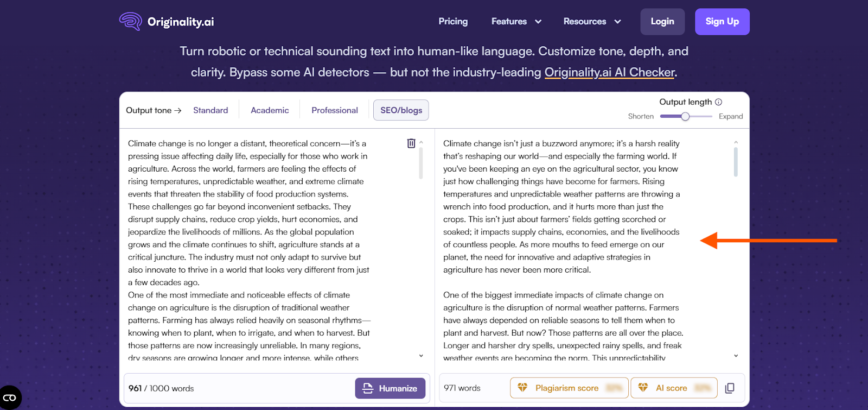This screenshot has height=410, width=868.
Task: Click the Sign Up button
Action: coord(722,22)
